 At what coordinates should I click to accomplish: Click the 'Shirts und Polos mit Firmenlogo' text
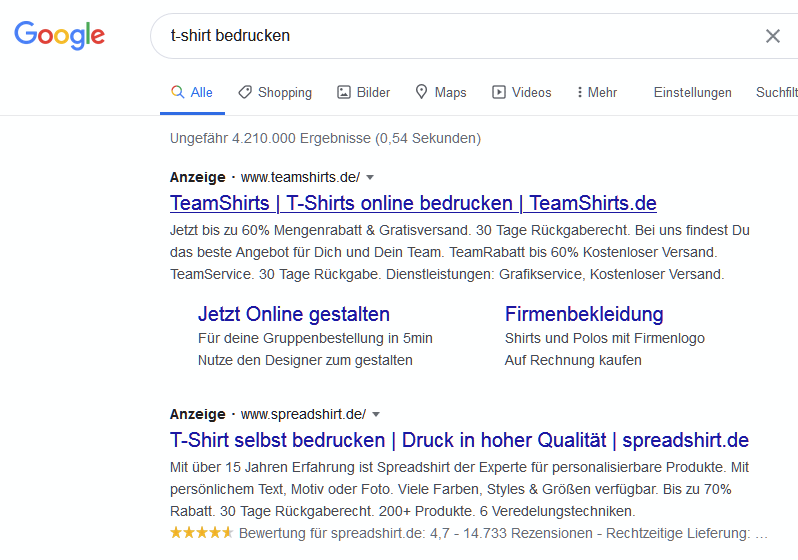click(x=605, y=339)
